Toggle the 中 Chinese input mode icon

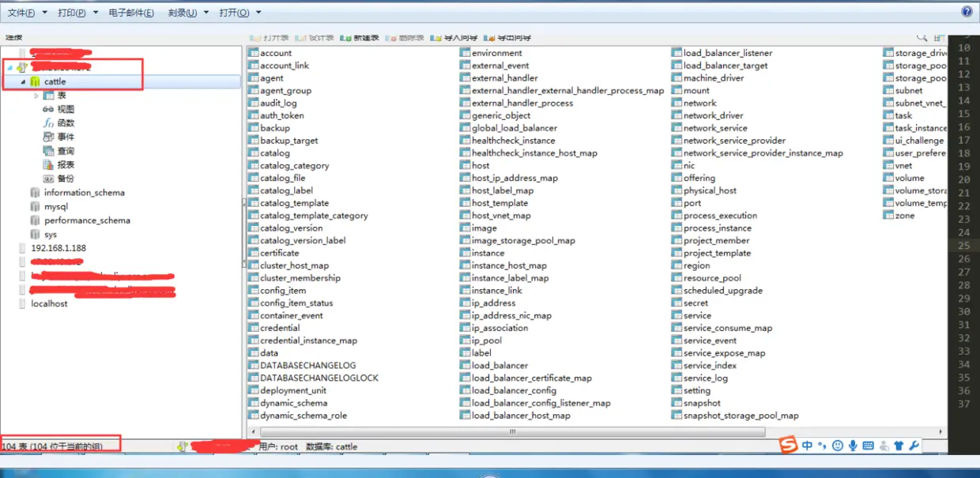coord(807,446)
